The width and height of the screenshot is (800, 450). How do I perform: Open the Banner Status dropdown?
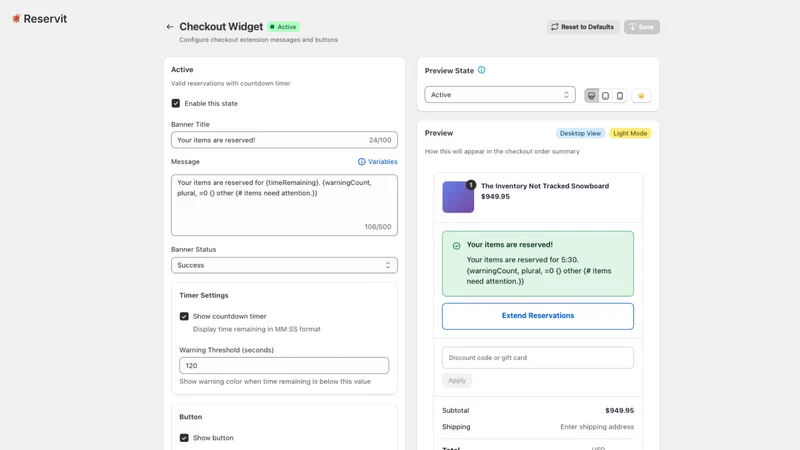(x=284, y=265)
